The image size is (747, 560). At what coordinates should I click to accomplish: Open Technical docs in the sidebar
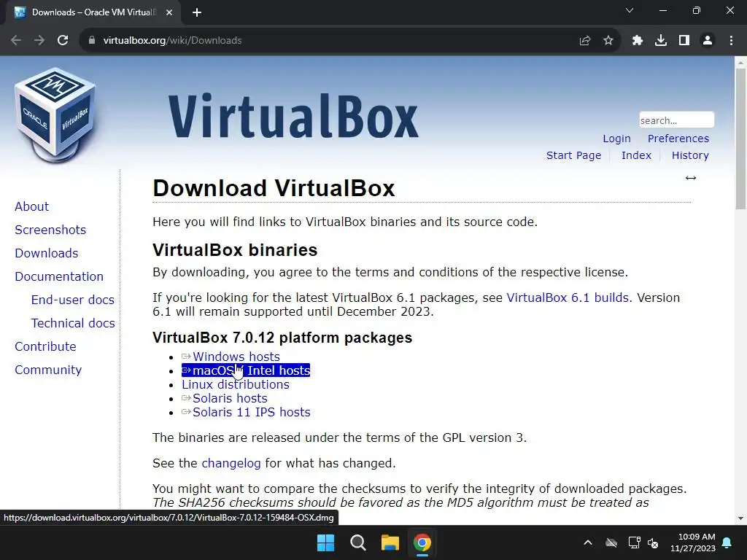73,323
